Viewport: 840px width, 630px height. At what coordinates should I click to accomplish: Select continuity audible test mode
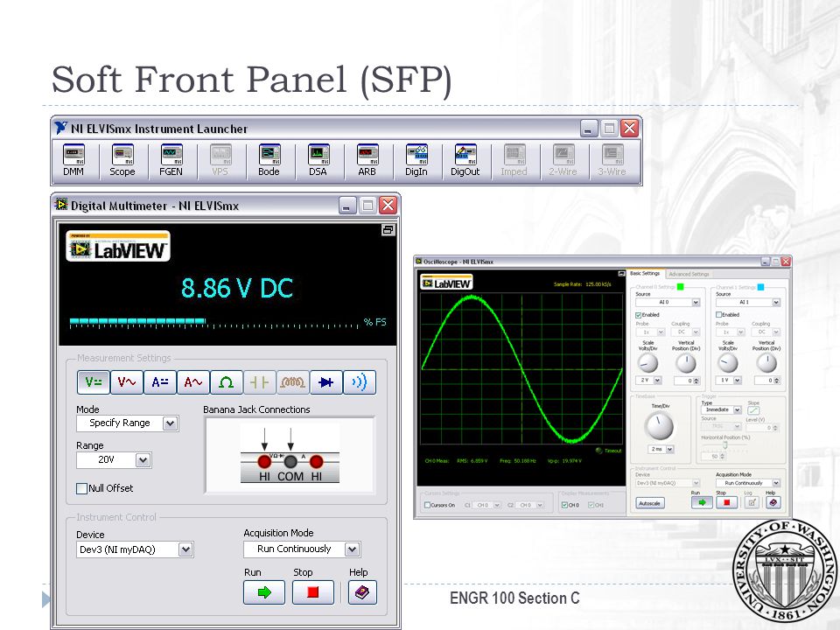coord(359,382)
